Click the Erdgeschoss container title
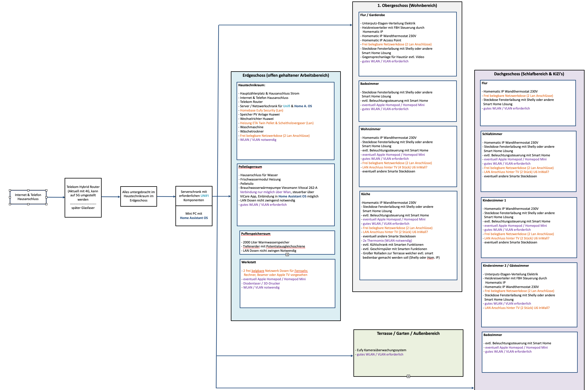 tap(286, 75)
